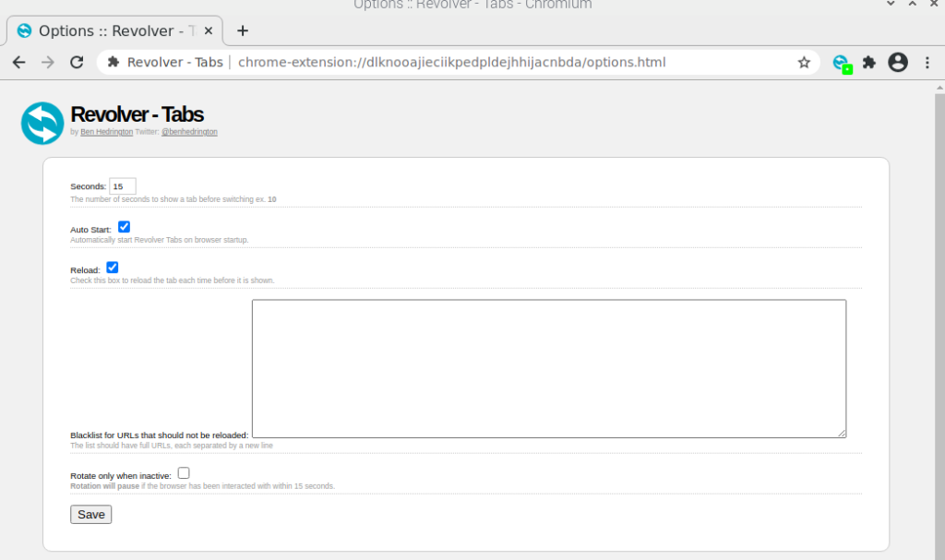Screen dimensions: 945x560
Task: Open the Ben Hedrington link
Action: click(x=105, y=131)
